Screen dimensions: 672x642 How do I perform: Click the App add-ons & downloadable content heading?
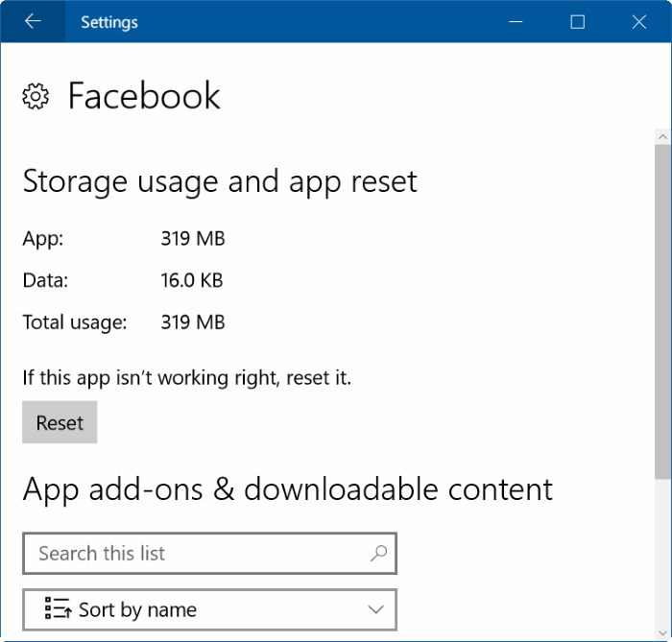tap(288, 489)
